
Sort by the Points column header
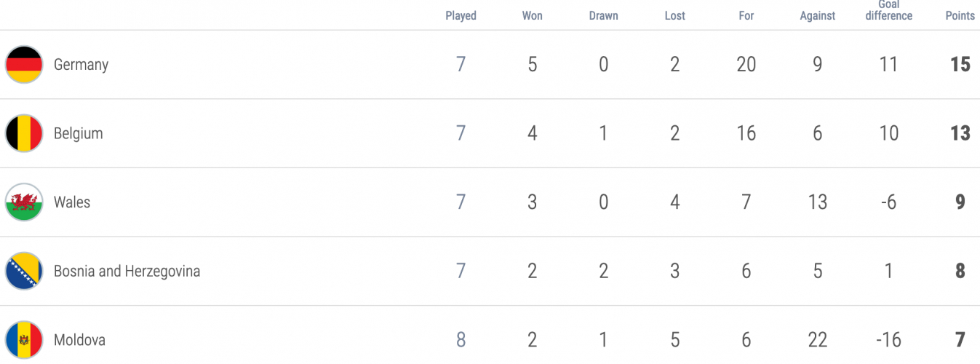(960, 15)
